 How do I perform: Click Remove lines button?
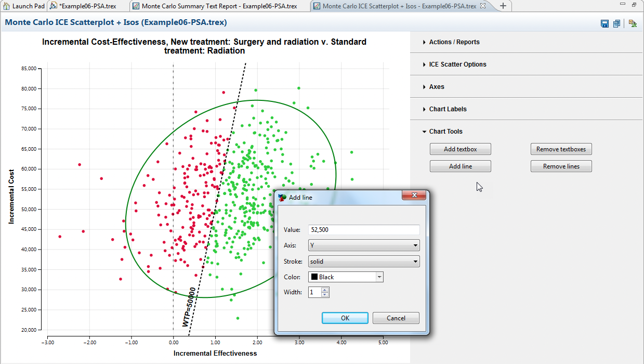pyautogui.click(x=561, y=166)
